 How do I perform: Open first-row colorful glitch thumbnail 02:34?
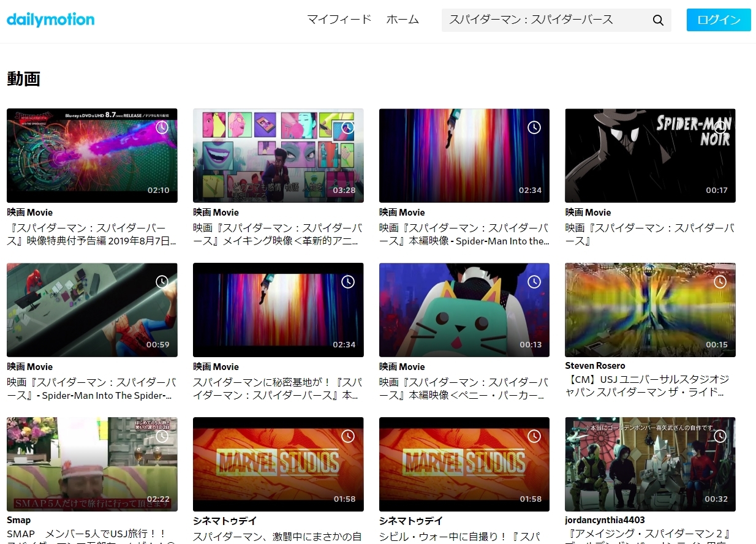point(464,156)
